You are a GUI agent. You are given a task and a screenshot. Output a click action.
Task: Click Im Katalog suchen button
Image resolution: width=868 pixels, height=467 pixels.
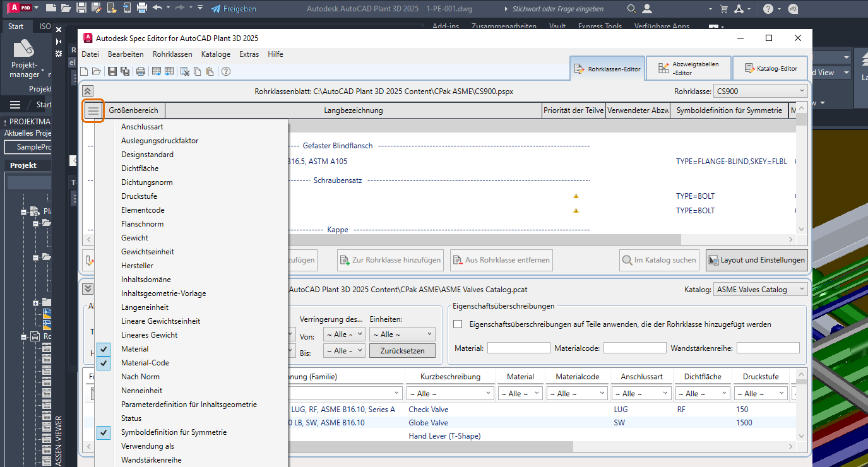pyautogui.click(x=660, y=260)
